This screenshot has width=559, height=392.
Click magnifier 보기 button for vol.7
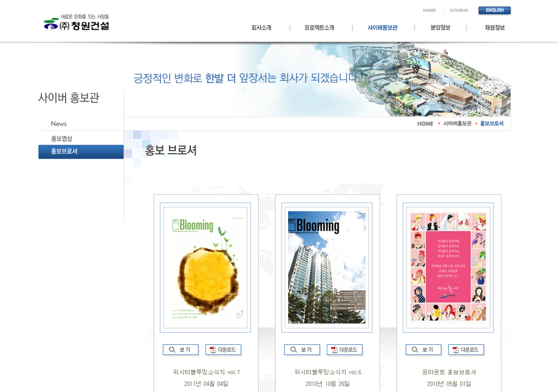tap(181, 350)
